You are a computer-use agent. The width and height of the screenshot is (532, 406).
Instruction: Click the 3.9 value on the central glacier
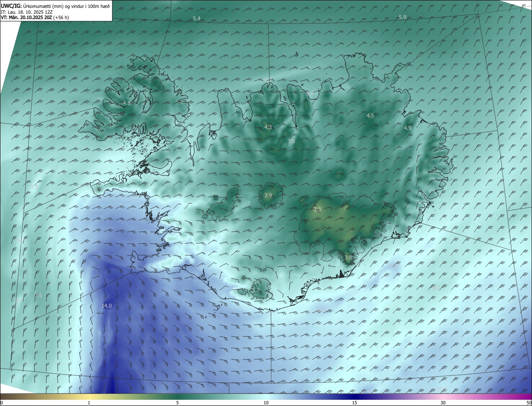[x=268, y=195]
